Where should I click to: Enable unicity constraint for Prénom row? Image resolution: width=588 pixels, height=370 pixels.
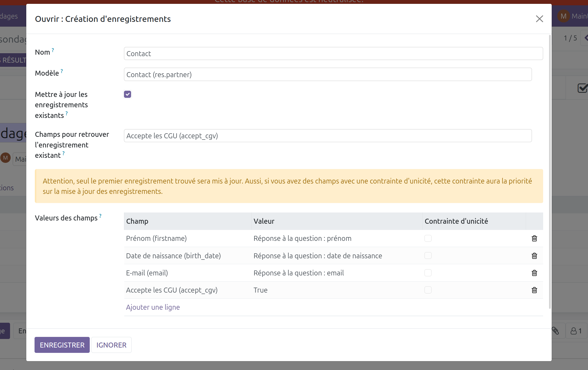click(428, 238)
